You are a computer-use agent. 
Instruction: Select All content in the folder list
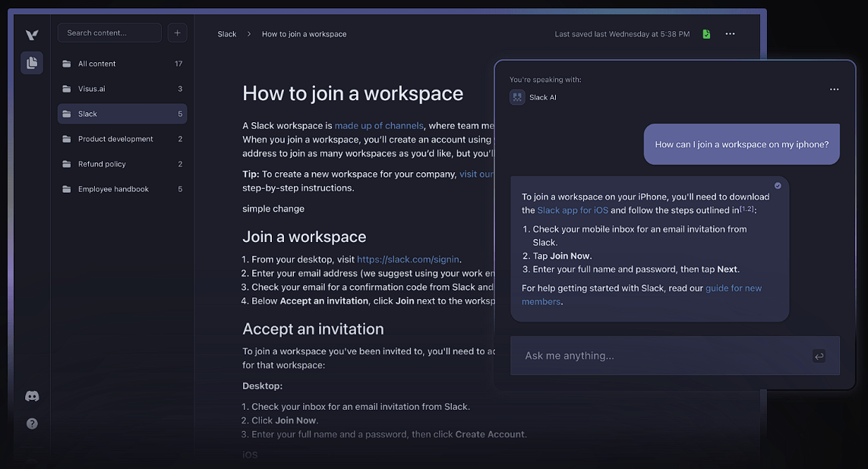[x=122, y=64]
